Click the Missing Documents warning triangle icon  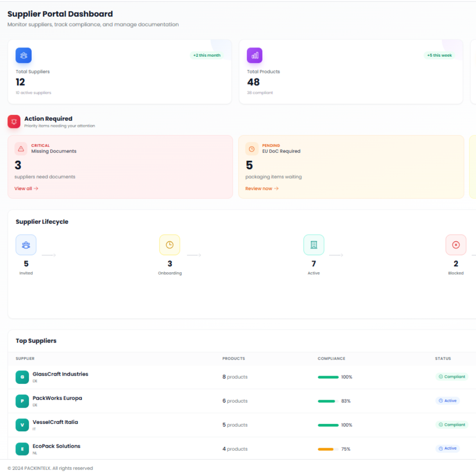click(21, 149)
